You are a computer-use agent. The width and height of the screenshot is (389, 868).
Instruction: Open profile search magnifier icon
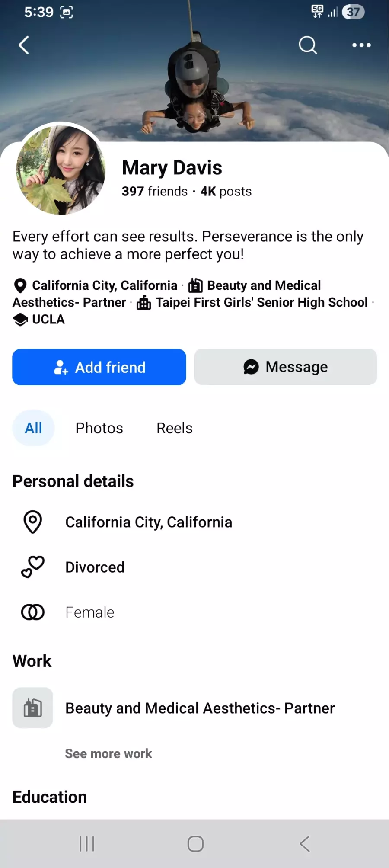(x=308, y=45)
